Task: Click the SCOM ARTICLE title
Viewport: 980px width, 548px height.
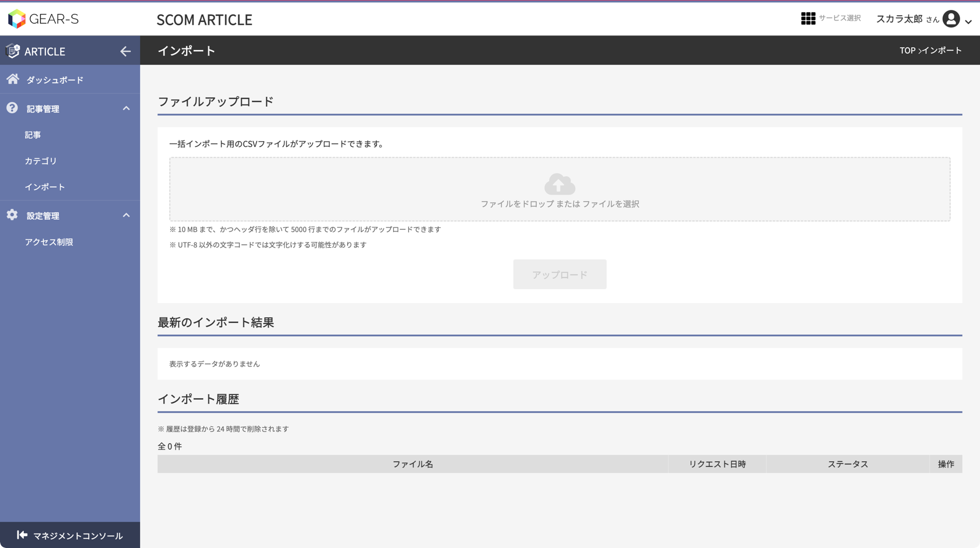Action: (x=204, y=20)
